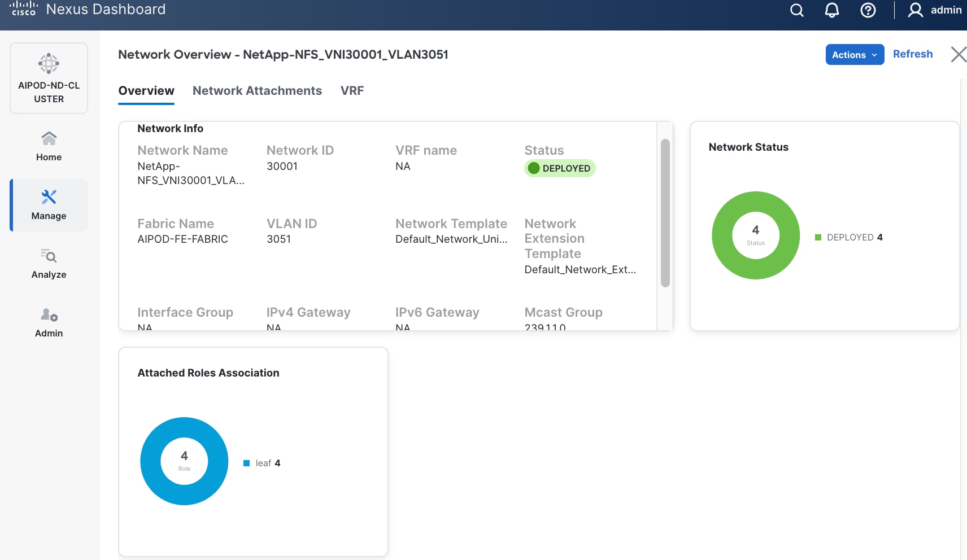The width and height of the screenshot is (967, 560).
Task: Select the Overview tab
Action: pos(146,91)
